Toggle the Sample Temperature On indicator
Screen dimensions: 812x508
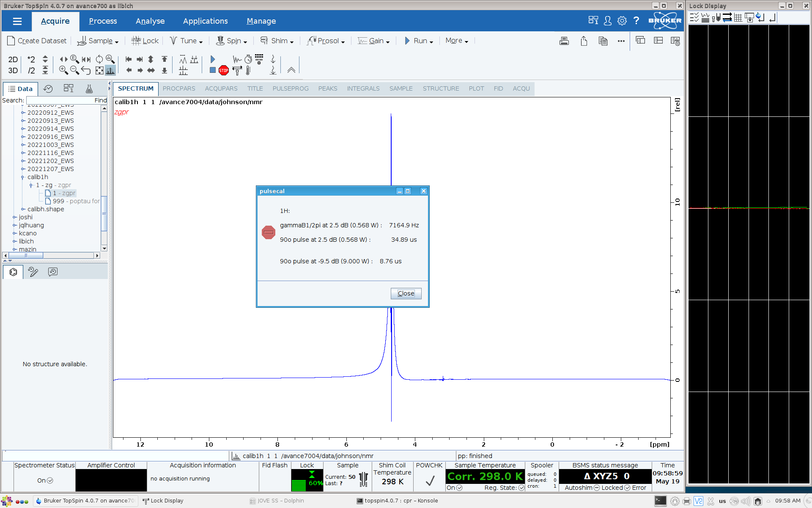coord(459,488)
